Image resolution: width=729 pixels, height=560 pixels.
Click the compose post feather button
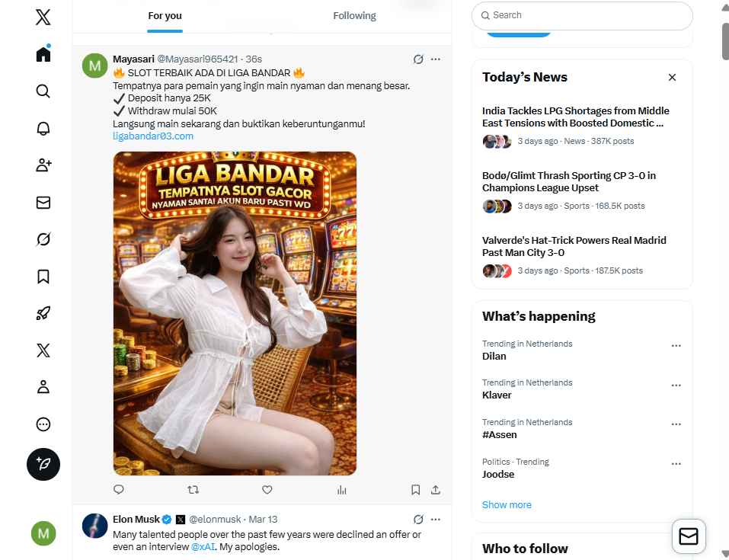43,464
